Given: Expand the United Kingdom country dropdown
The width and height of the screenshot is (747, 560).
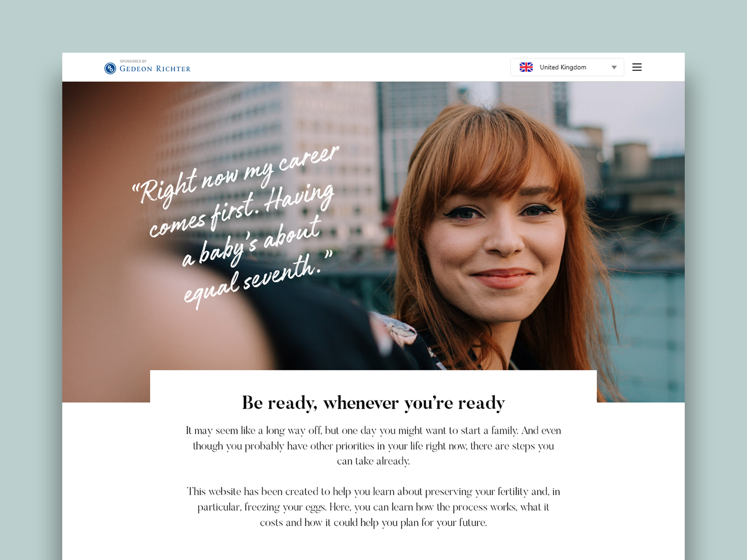Looking at the screenshot, I should tap(567, 67).
